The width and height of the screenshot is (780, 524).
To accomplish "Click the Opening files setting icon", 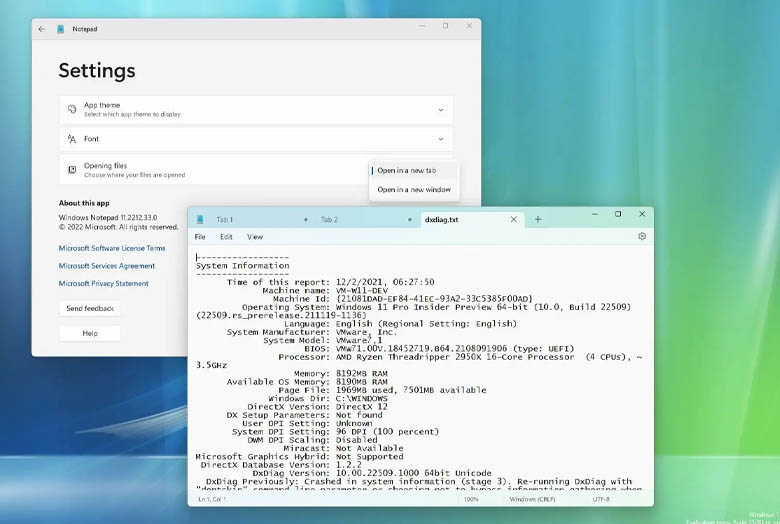I will click(x=72, y=170).
